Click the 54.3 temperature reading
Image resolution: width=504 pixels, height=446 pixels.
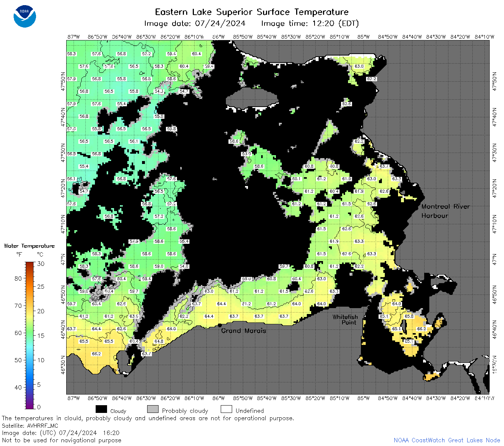(x=159, y=91)
